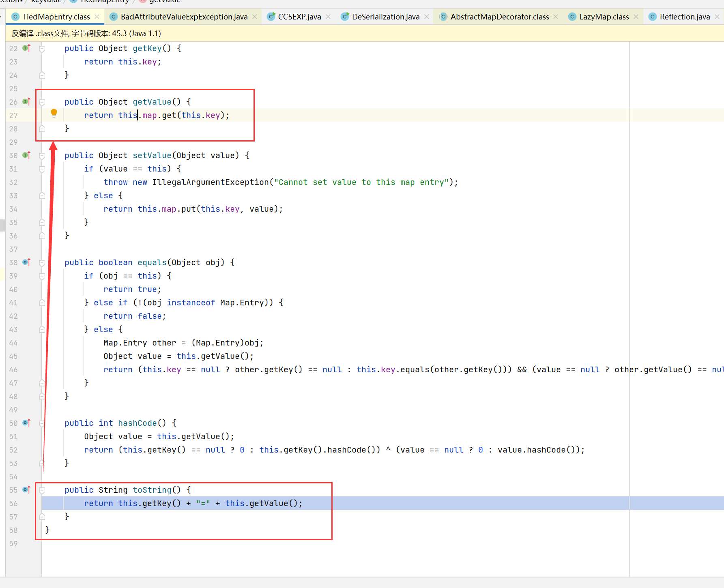Click the toString method name on line 55
This screenshot has width=724, height=588.
pyautogui.click(x=152, y=490)
